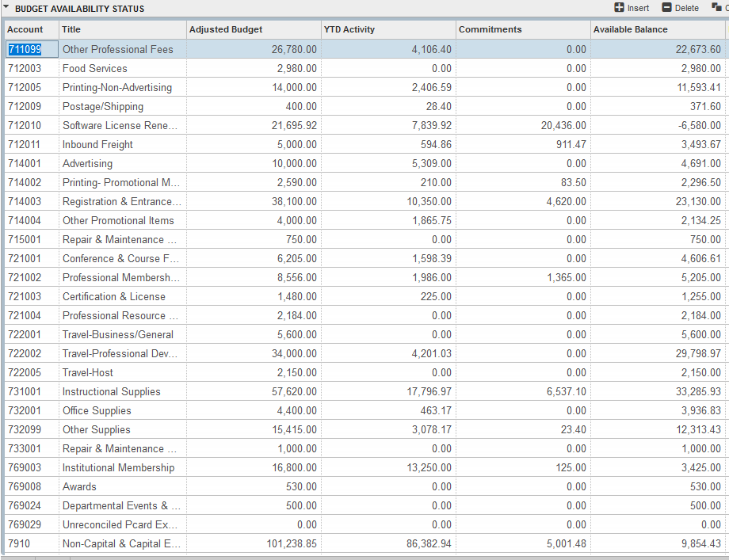Click the minus icon beside Delete
The width and height of the screenshot is (729, 560).
(666, 7)
